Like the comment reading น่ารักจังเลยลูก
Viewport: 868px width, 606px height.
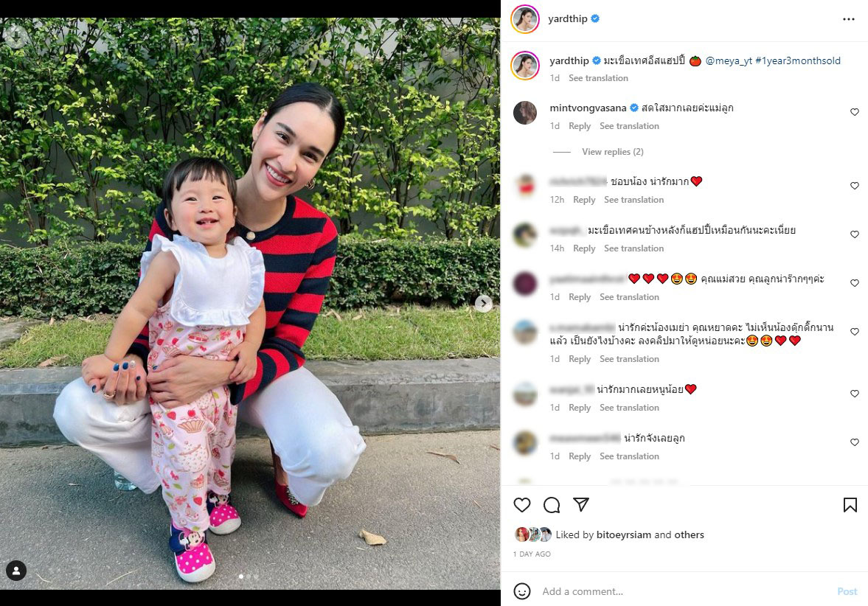pyautogui.click(x=854, y=442)
